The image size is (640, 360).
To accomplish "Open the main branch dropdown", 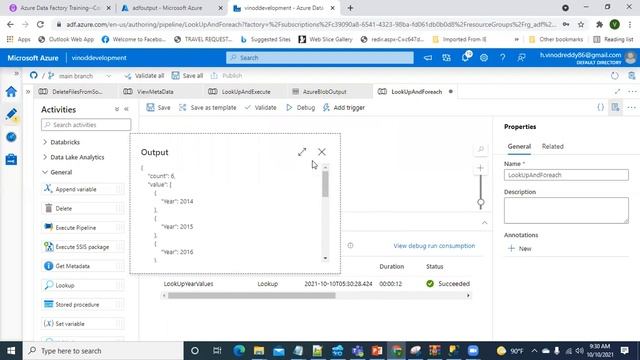I will point(109,76).
